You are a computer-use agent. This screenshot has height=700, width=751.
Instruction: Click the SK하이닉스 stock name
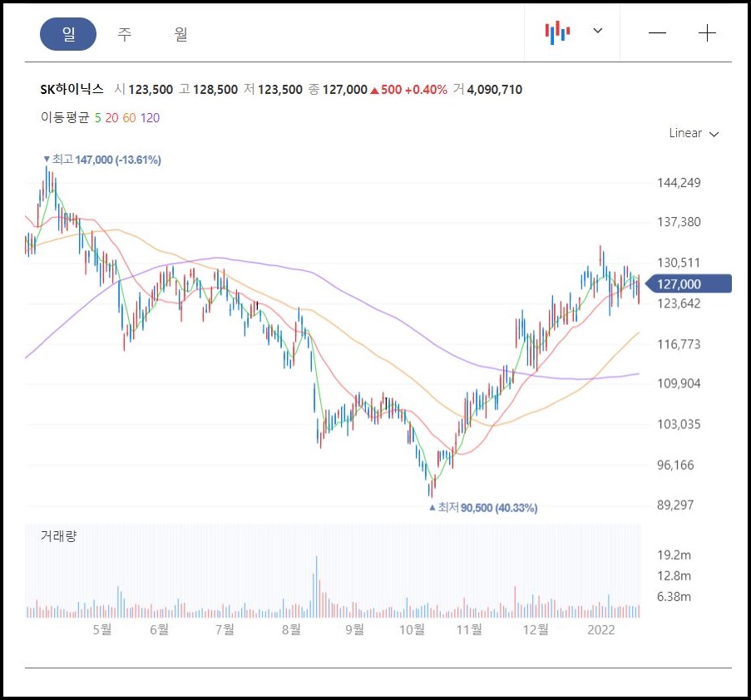tap(72, 89)
